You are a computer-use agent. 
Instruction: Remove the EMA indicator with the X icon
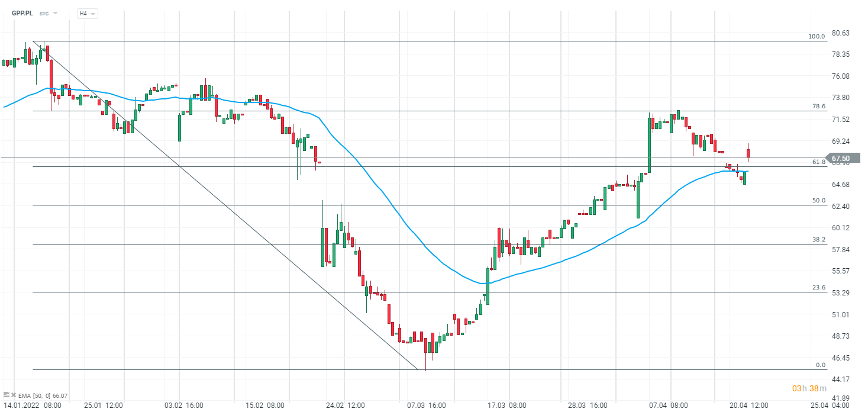pyautogui.click(x=14, y=395)
